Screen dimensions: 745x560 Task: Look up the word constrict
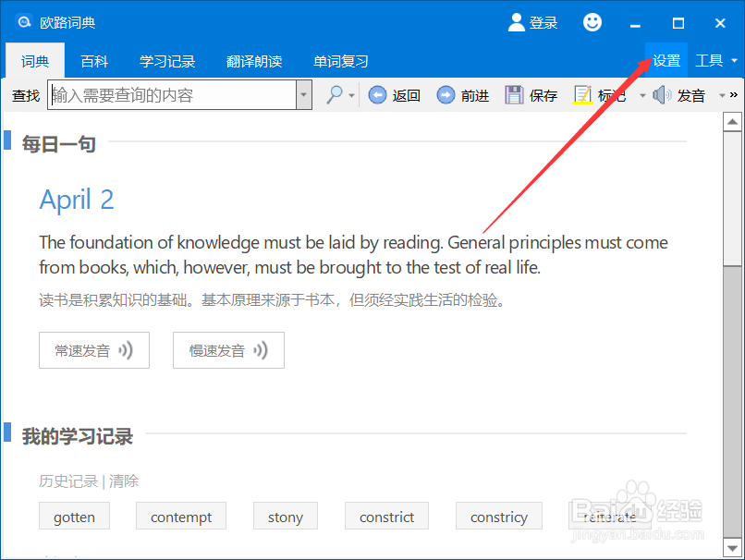click(386, 517)
